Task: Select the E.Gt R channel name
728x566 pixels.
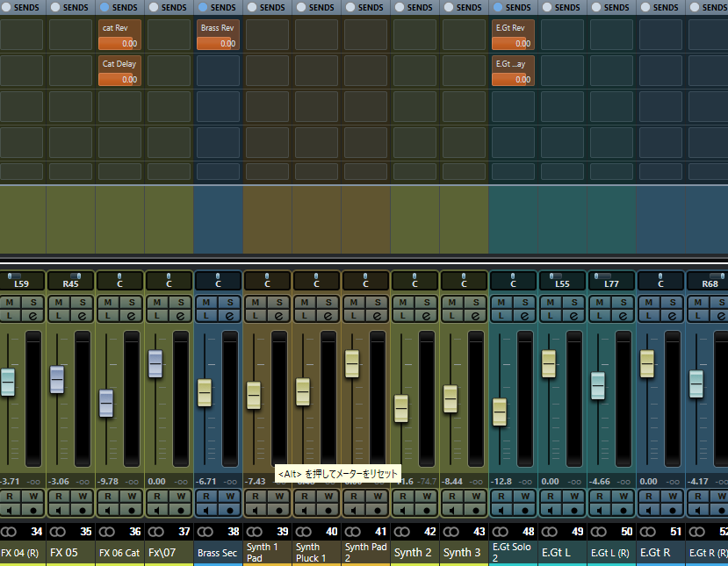Action: [x=661, y=553]
